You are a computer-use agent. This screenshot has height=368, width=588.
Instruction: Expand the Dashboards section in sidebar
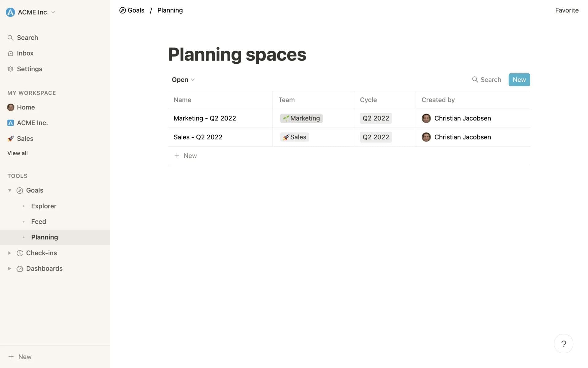[9, 268]
